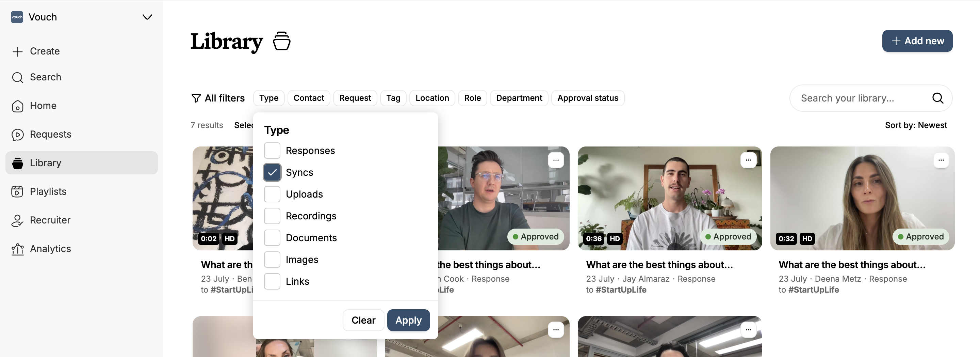Click the 'Type' heading in filter popup
This screenshot has height=357, width=980.
click(x=277, y=130)
